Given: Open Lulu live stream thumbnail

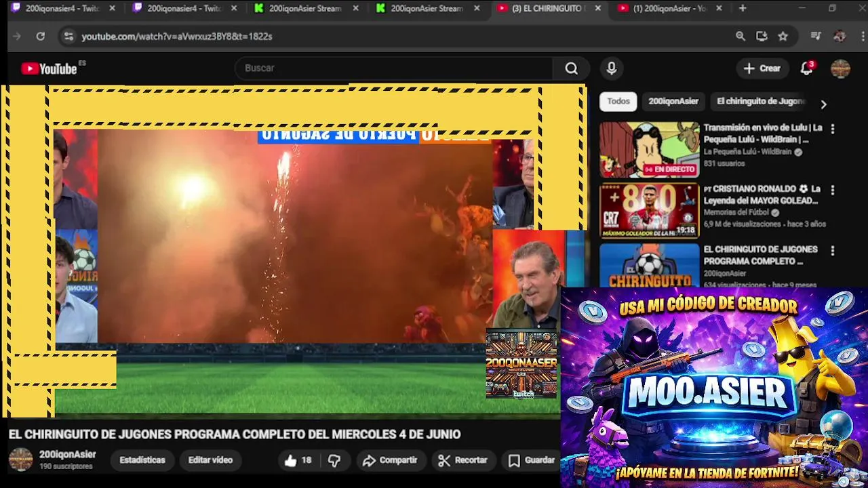Looking at the screenshot, I should [x=649, y=150].
